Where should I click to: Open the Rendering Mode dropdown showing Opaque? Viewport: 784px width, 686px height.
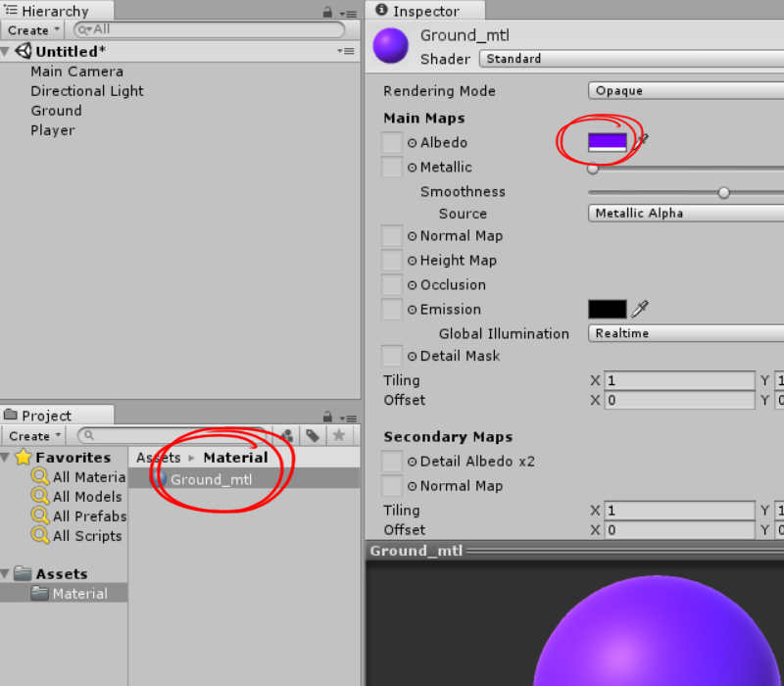pyautogui.click(x=686, y=90)
